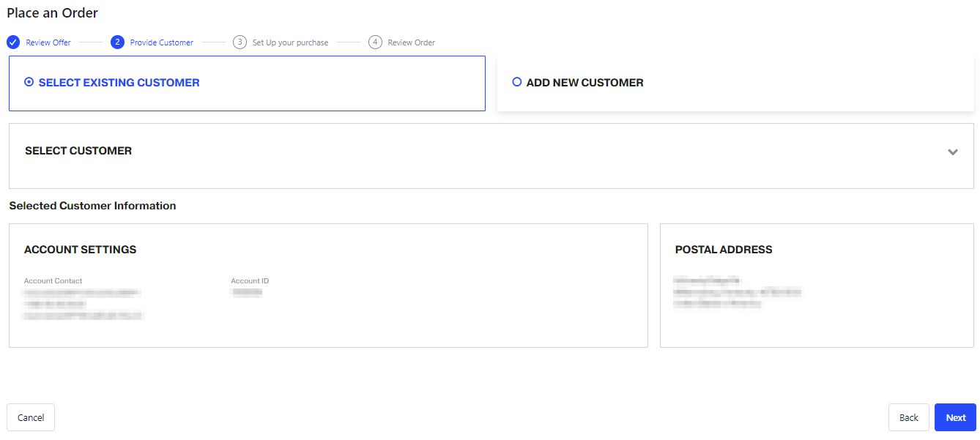Click the step 2 circle icon
This screenshot has width=980, height=440.
point(117,42)
